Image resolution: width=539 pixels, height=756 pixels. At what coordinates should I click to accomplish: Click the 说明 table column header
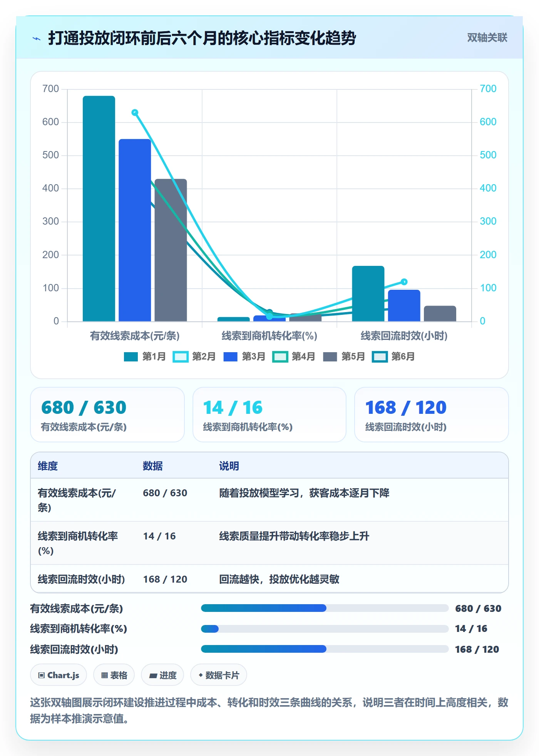tap(229, 466)
